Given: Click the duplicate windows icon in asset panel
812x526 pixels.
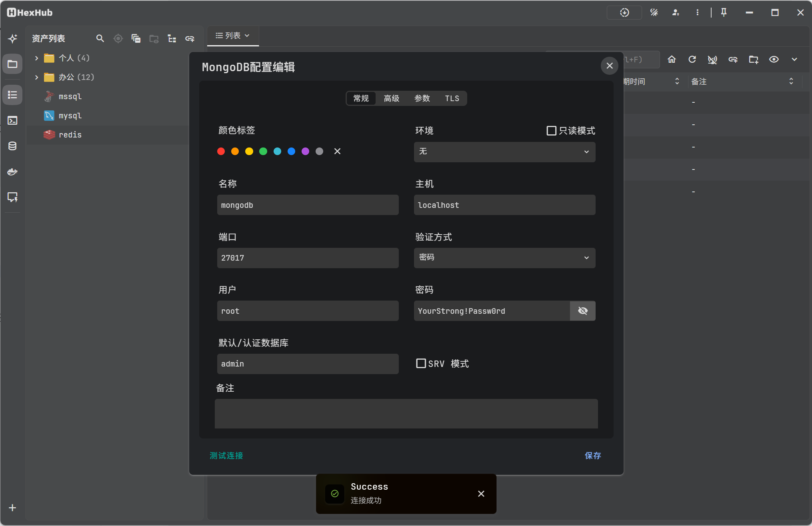Looking at the screenshot, I should pyautogui.click(x=136, y=38).
